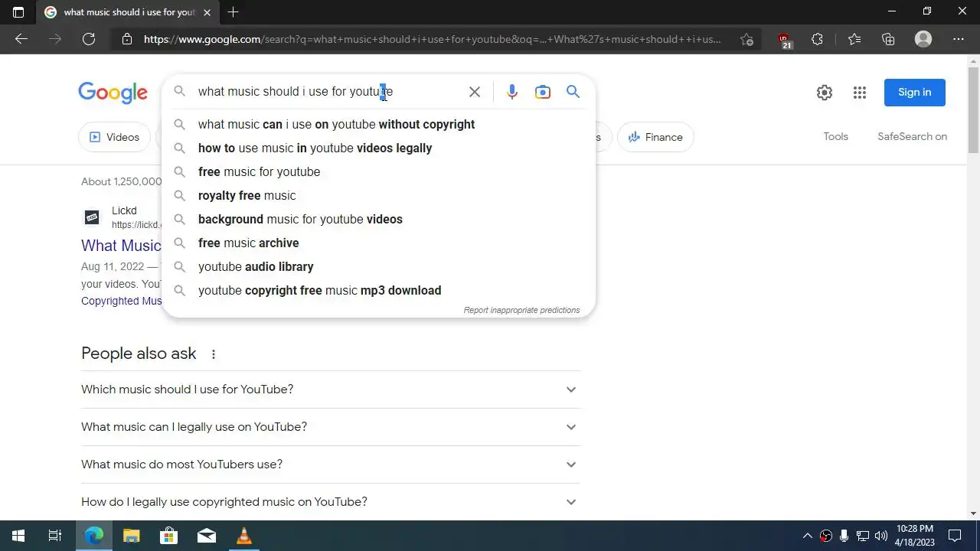Click the microphone tray icon in taskbar

844,536
